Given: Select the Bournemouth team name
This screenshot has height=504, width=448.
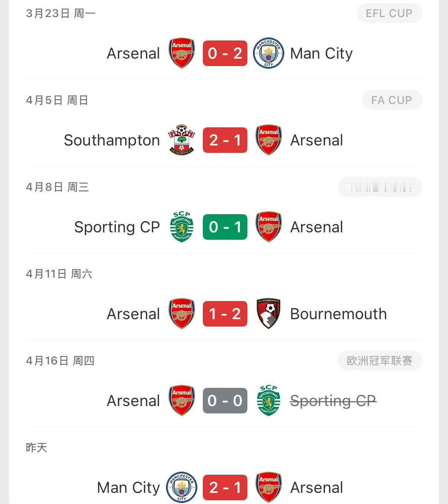Looking at the screenshot, I should (338, 314).
